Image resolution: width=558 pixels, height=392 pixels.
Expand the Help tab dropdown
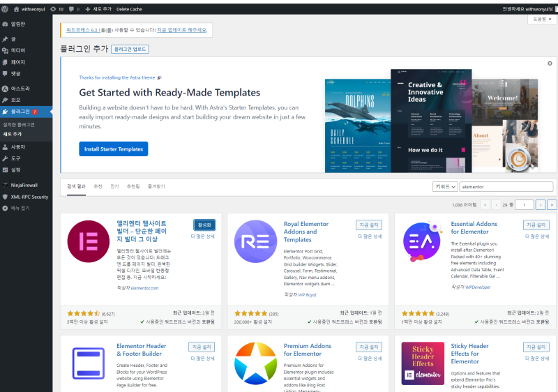coord(542,20)
